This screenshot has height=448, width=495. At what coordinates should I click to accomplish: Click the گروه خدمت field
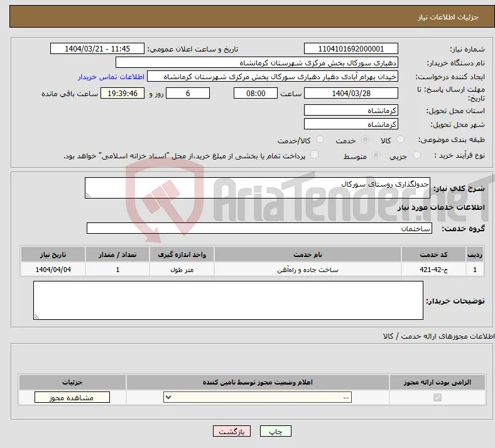pyautogui.click(x=259, y=228)
